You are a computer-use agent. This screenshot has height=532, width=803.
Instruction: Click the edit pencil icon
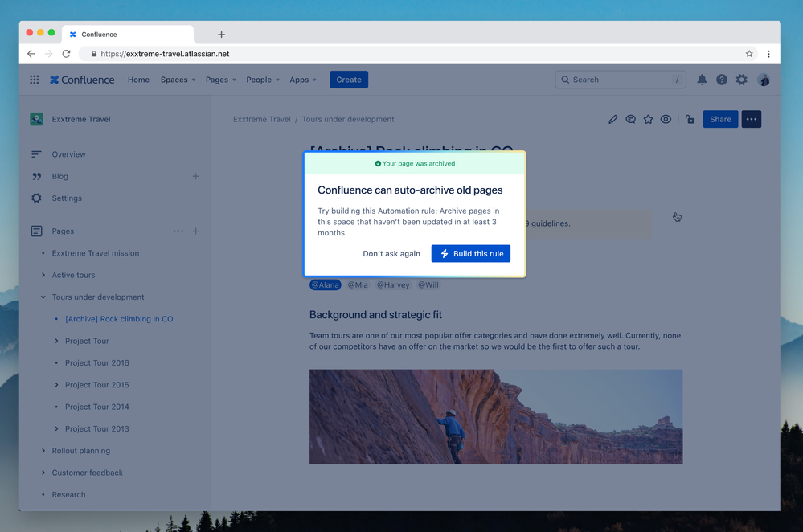click(613, 119)
